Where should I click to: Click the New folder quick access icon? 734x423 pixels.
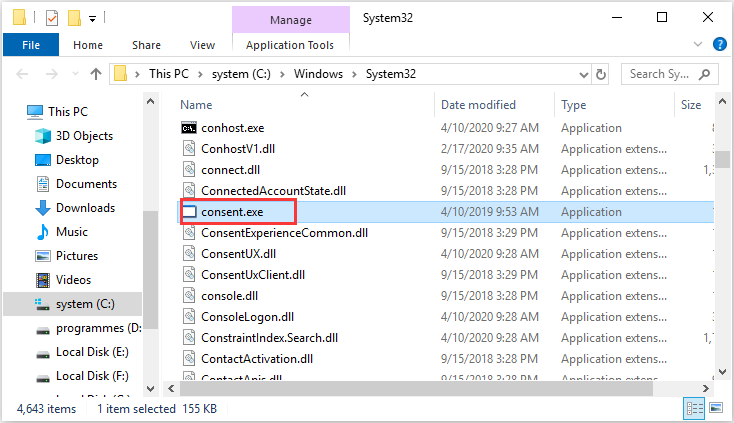[74, 18]
